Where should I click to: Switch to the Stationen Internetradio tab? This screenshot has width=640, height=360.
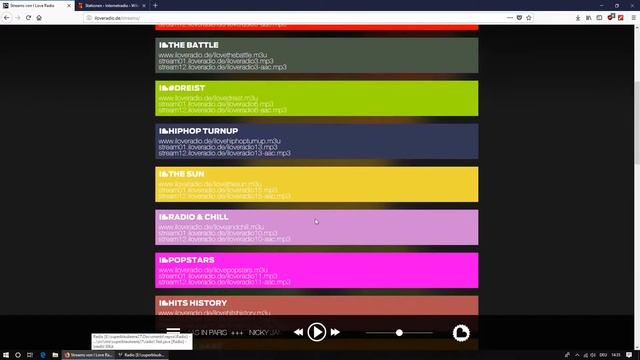pos(111,6)
